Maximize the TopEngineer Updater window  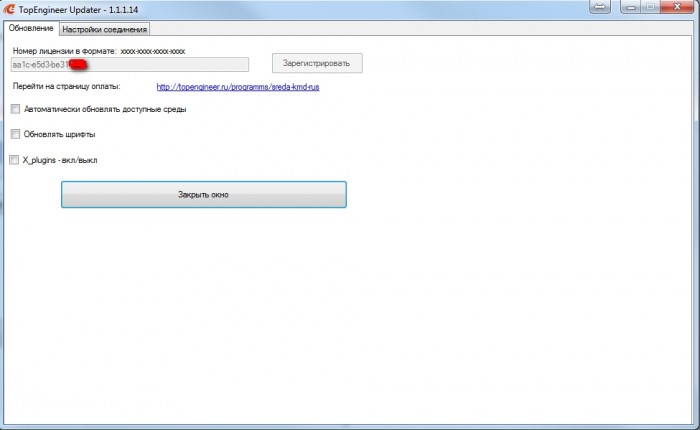(x=650, y=7)
